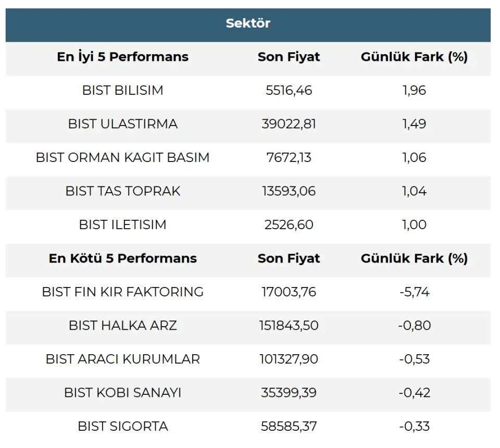Open BIST ILETISIM index
The height and width of the screenshot is (448, 500).
[x=123, y=225]
